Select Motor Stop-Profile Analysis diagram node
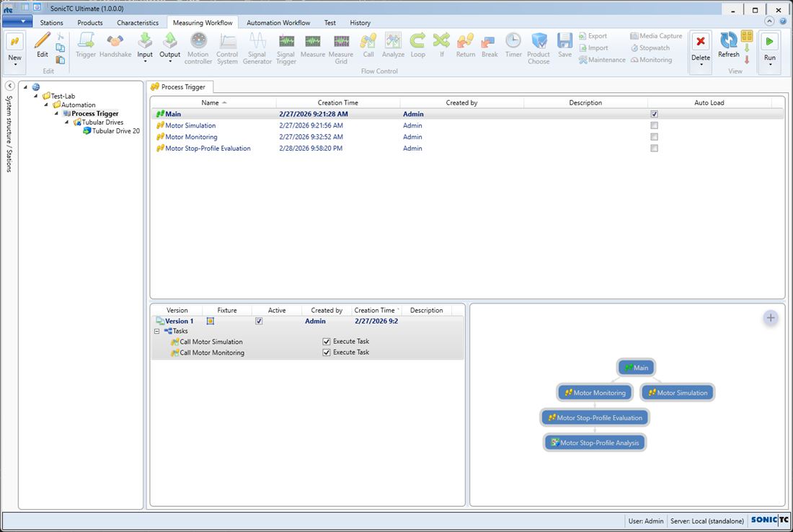 pyautogui.click(x=595, y=443)
